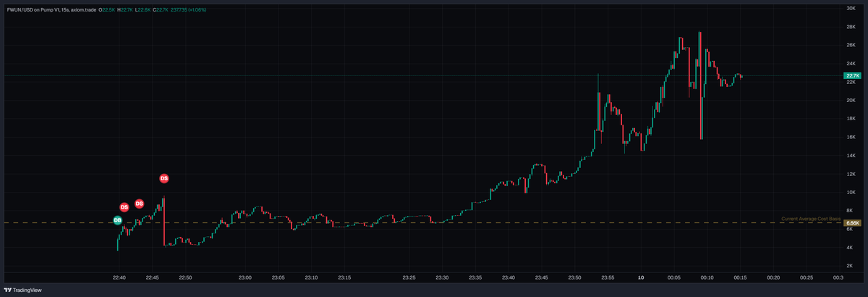Click the 22:40 time axis label
This screenshot has height=297, width=868.
(119, 277)
